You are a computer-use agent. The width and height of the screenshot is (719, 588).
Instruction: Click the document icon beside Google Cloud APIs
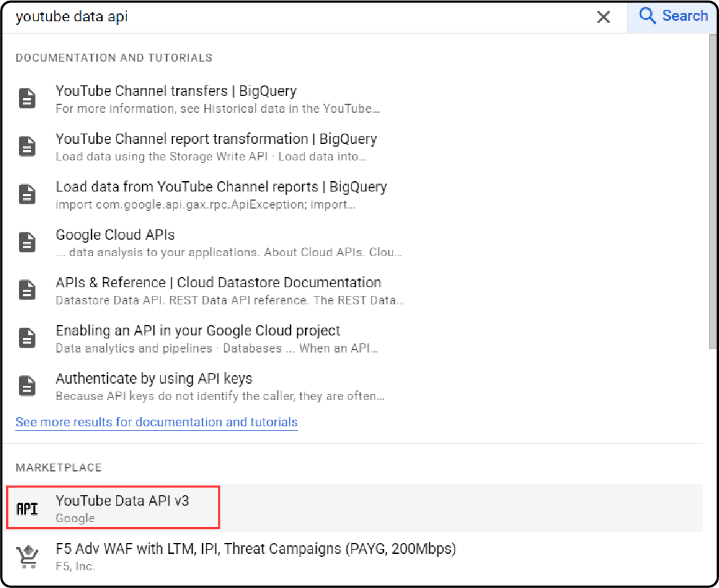27,242
